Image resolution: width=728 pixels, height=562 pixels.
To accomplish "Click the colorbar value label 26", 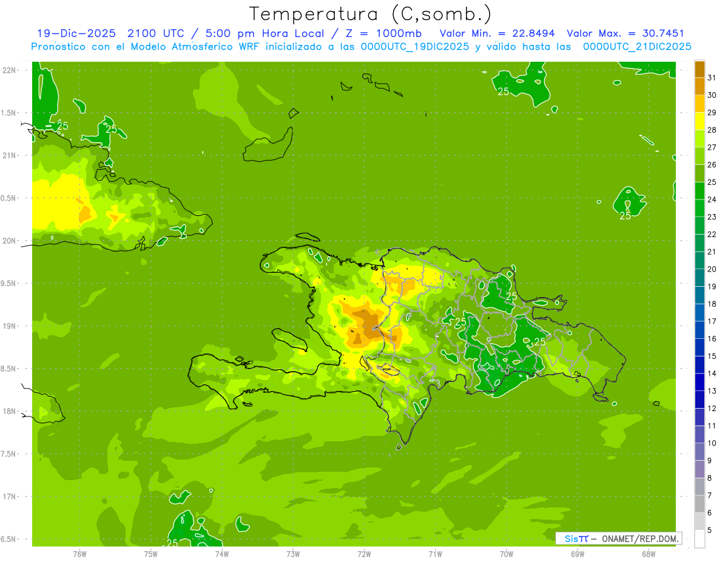I will (712, 164).
